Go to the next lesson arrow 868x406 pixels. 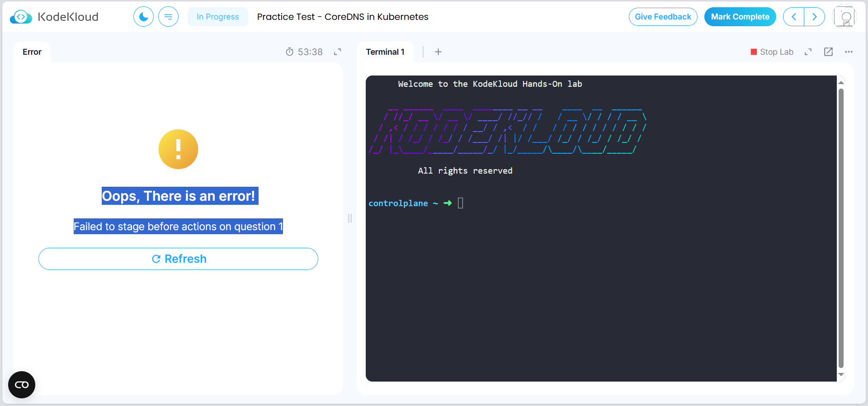pos(815,17)
